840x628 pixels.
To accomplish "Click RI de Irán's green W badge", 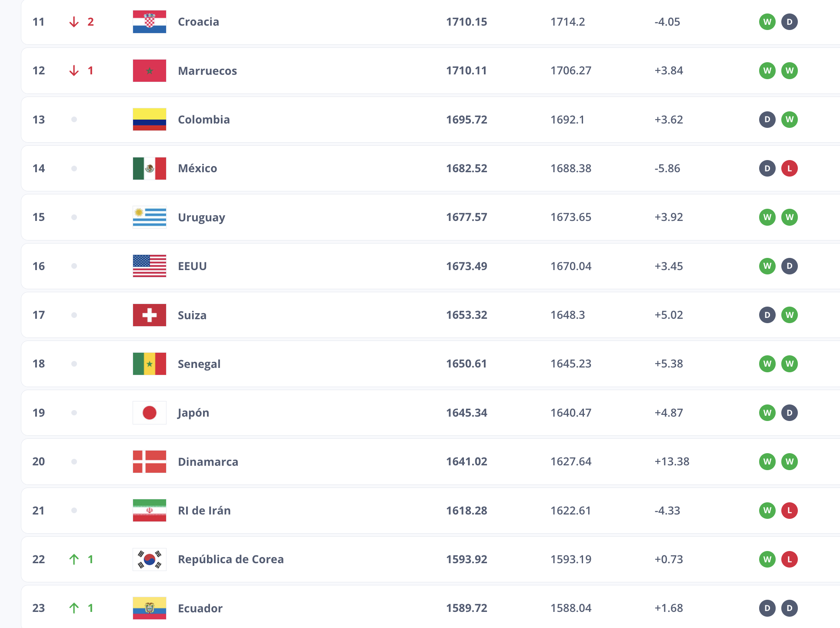I will coord(767,511).
